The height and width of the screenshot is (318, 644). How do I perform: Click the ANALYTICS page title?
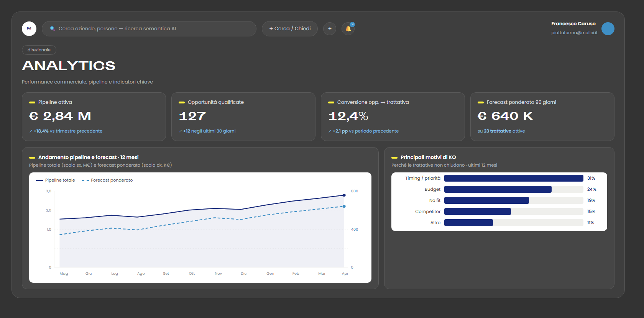pos(69,66)
